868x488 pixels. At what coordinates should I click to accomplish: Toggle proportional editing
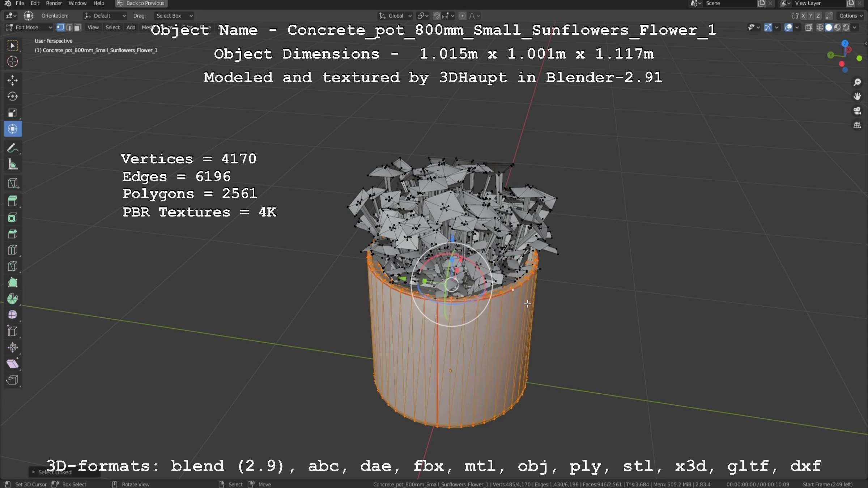click(x=462, y=16)
